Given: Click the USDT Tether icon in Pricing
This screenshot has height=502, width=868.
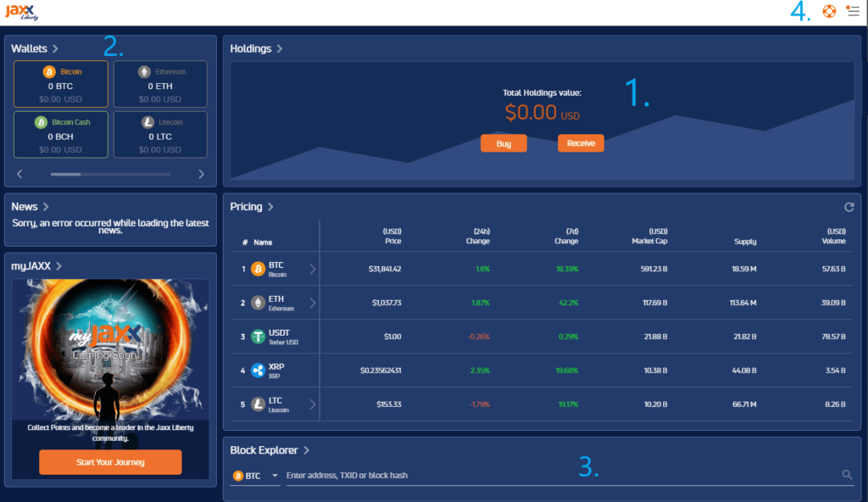Looking at the screenshot, I should tap(258, 337).
